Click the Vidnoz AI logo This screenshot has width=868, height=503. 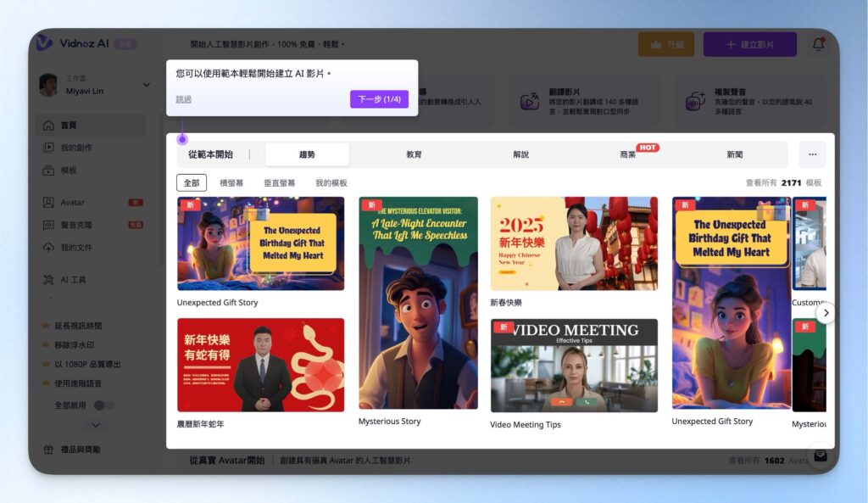(x=73, y=43)
